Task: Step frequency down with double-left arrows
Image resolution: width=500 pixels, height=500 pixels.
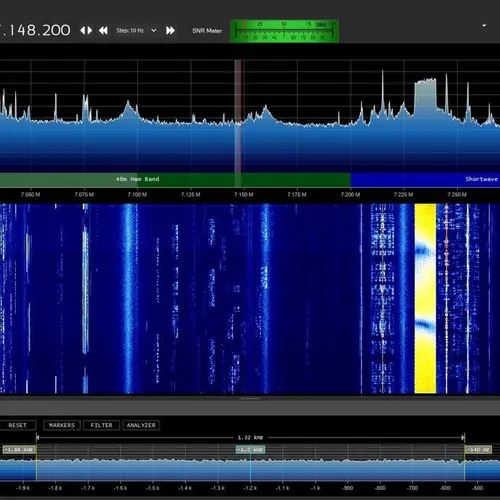Action: (x=103, y=31)
